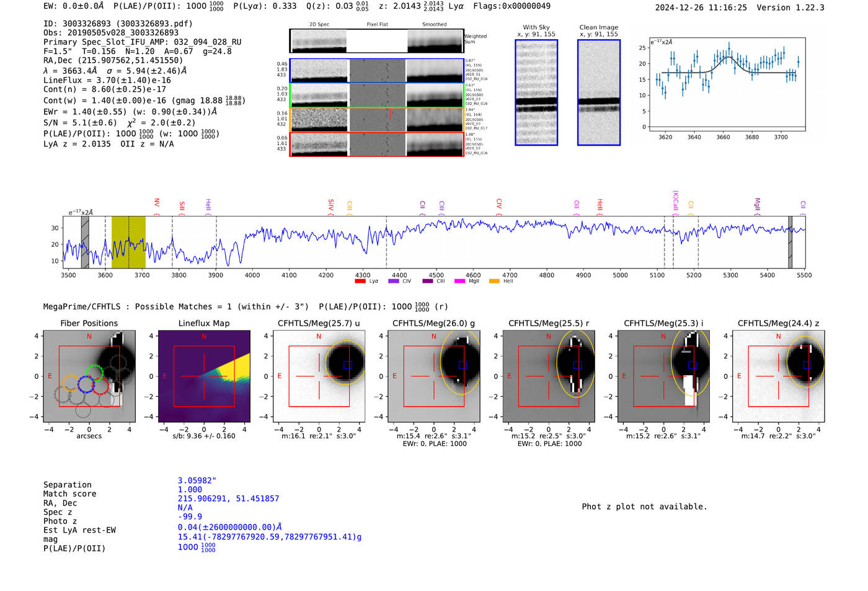This screenshot has height=591, width=868.
Task: Click the s/b: 9.36 +/- 0.160 caption
Action: point(204,436)
